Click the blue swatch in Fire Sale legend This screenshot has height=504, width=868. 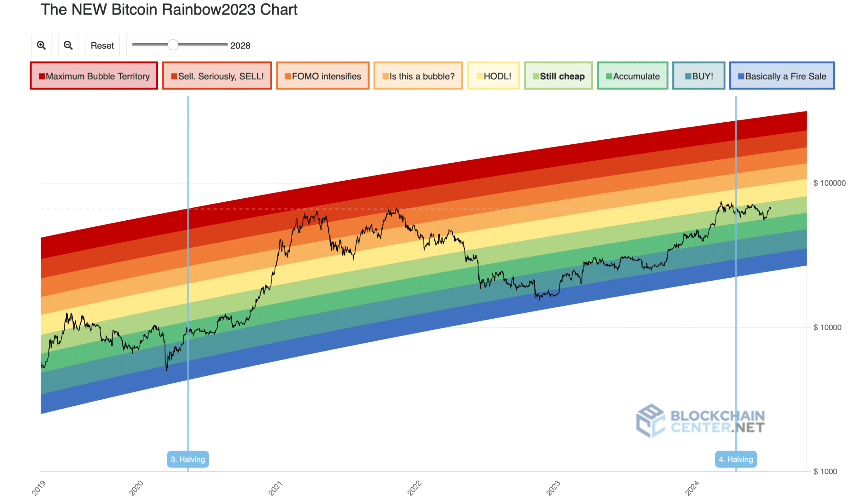click(741, 76)
